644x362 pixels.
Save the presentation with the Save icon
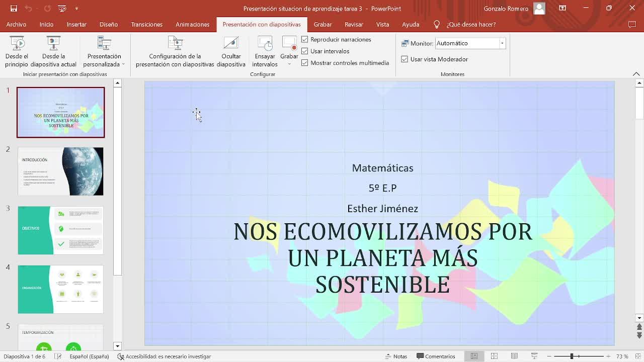point(14,8)
